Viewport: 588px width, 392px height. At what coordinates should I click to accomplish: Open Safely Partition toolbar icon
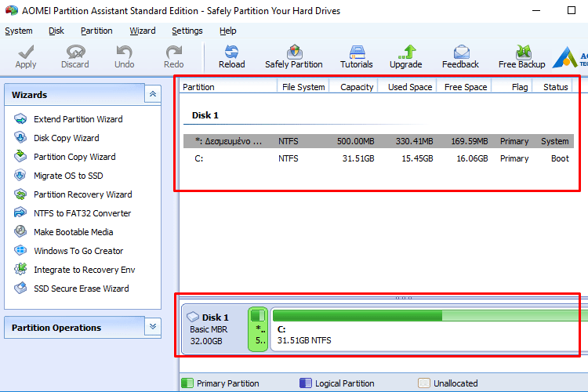click(294, 52)
